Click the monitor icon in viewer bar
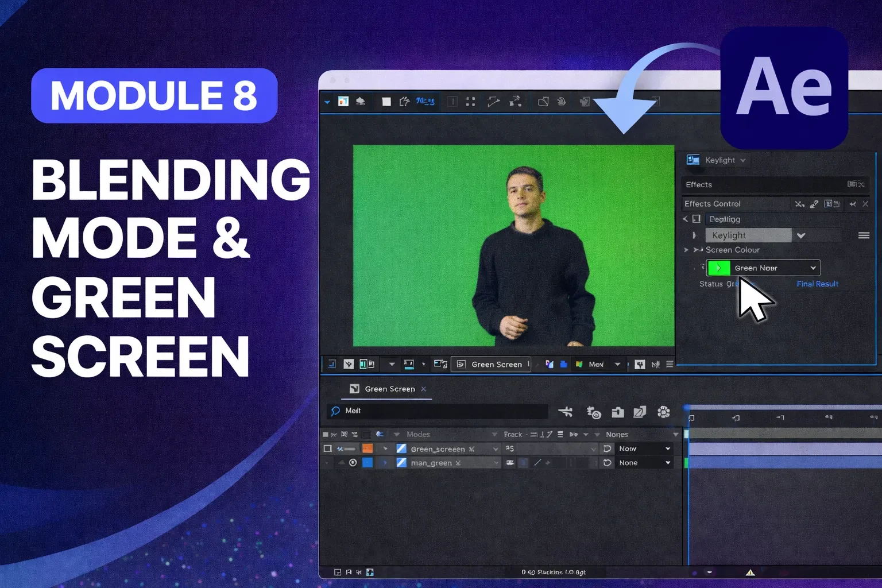The height and width of the screenshot is (588, 882). [409, 364]
